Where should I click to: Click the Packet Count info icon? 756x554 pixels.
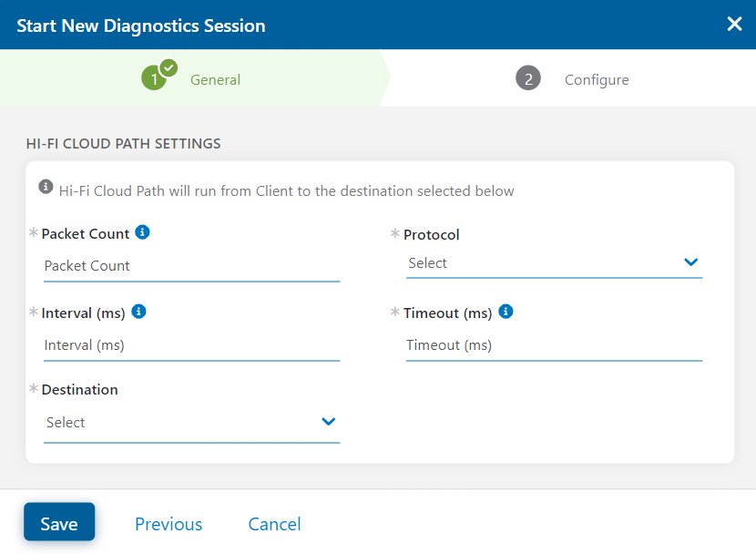(142, 232)
